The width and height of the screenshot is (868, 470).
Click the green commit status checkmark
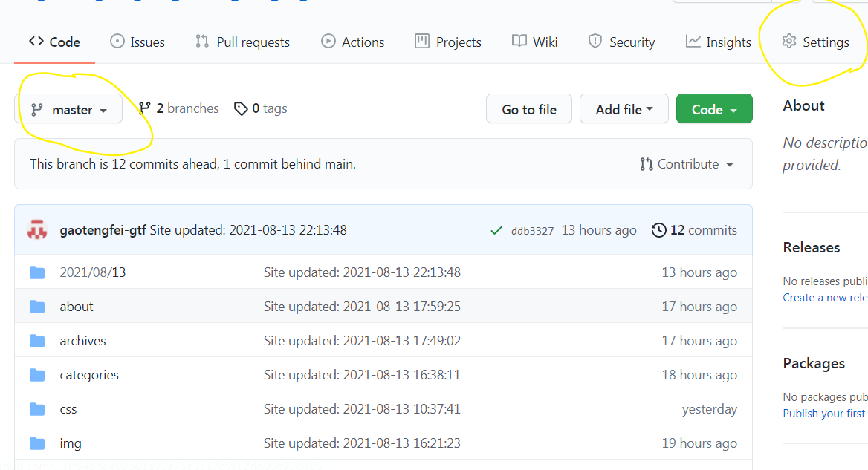(x=496, y=231)
